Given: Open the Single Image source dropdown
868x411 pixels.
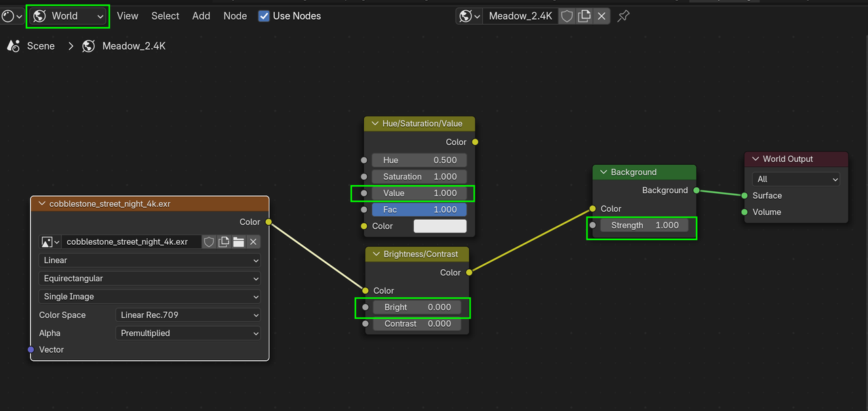Looking at the screenshot, I should pos(149,296).
